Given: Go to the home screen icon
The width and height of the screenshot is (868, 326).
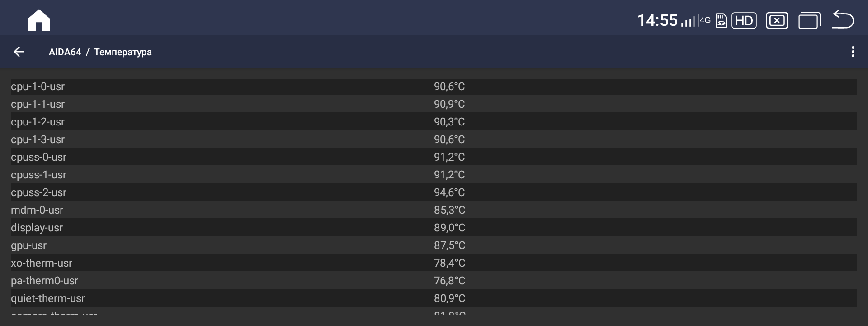Looking at the screenshot, I should pos(39,20).
